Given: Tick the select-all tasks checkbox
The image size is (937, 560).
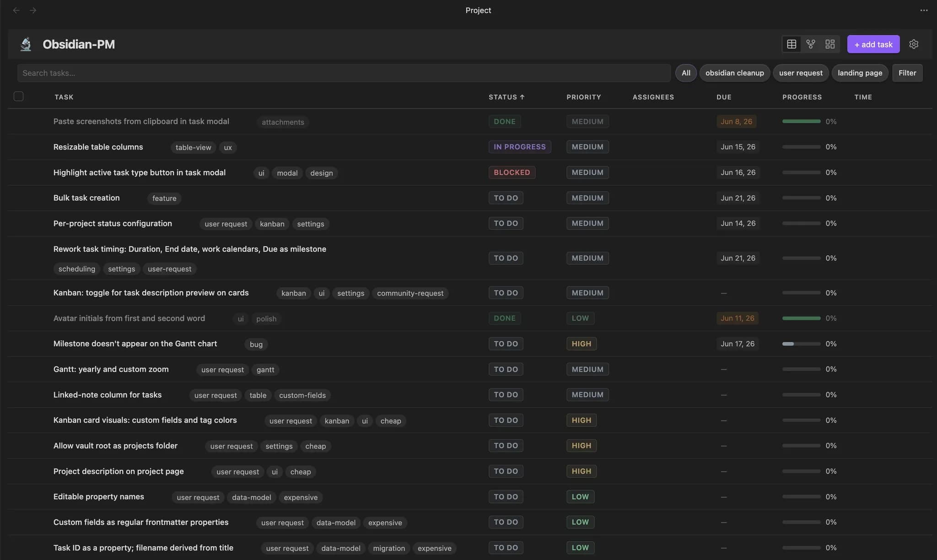Looking at the screenshot, I should click(18, 96).
